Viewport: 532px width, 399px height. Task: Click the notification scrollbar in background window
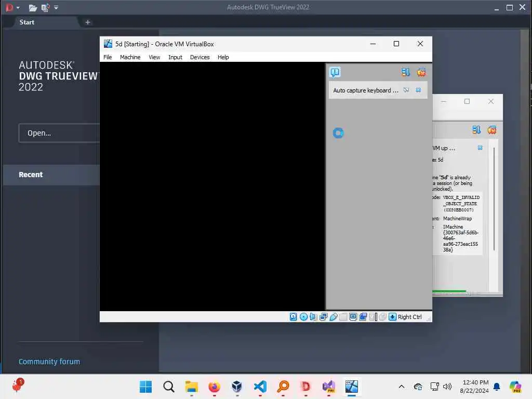(x=494, y=199)
